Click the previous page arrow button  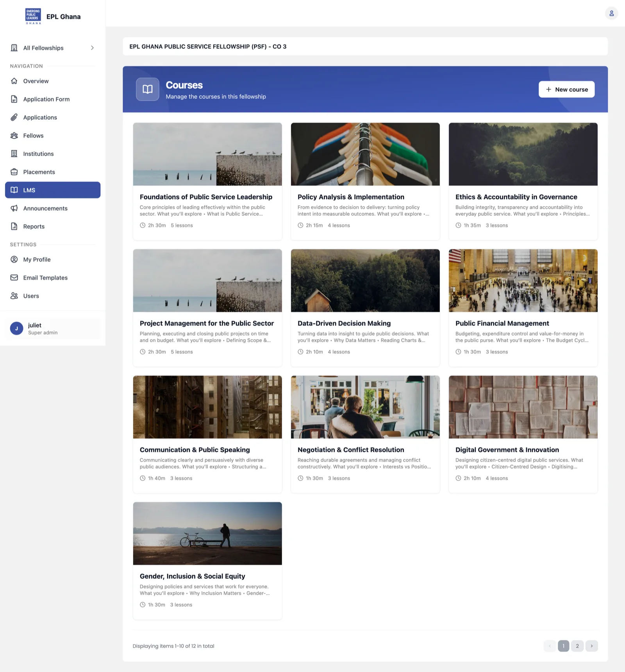(x=550, y=646)
